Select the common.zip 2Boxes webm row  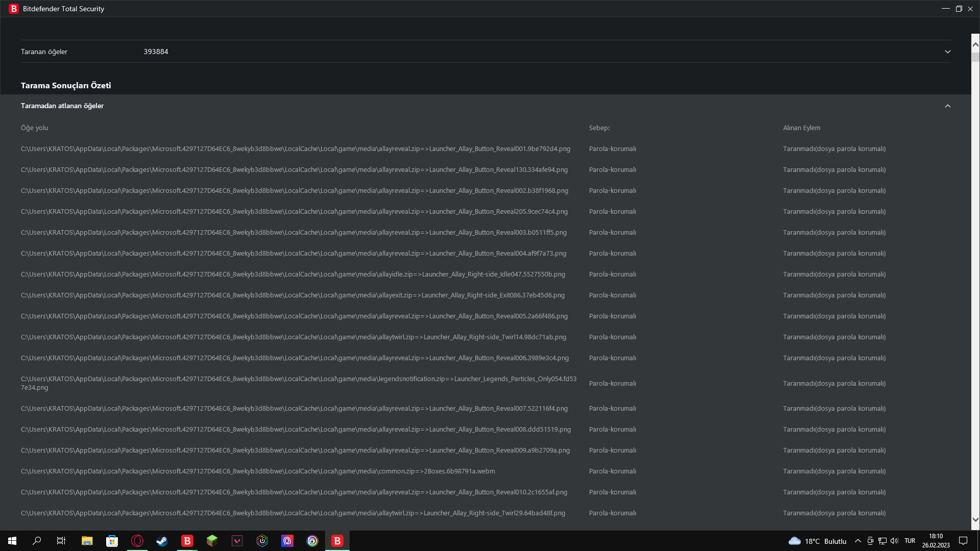[258, 471]
